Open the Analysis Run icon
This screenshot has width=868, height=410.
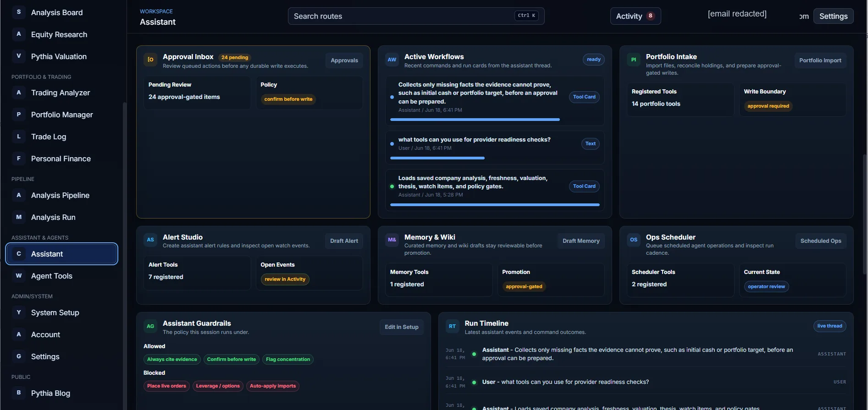pyautogui.click(x=19, y=217)
